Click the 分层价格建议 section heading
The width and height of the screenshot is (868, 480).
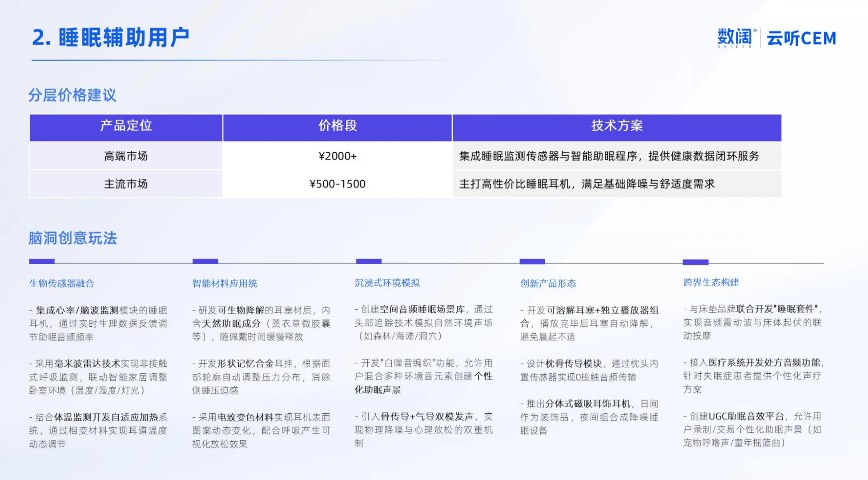(72, 95)
